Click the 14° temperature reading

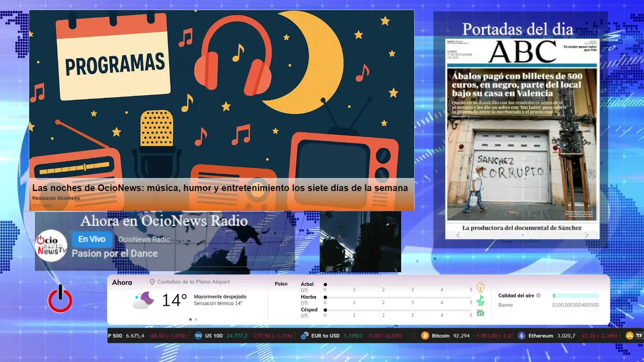[x=174, y=300]
